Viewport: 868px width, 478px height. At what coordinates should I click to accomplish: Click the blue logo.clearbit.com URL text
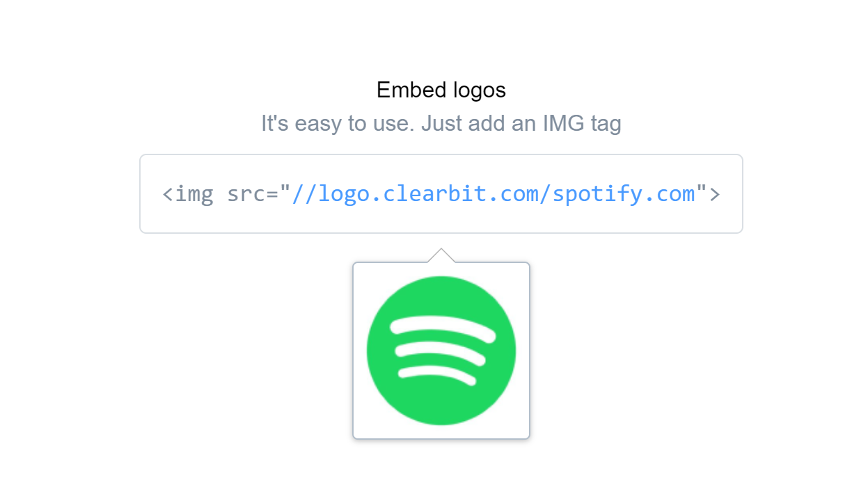pos(494,193)
